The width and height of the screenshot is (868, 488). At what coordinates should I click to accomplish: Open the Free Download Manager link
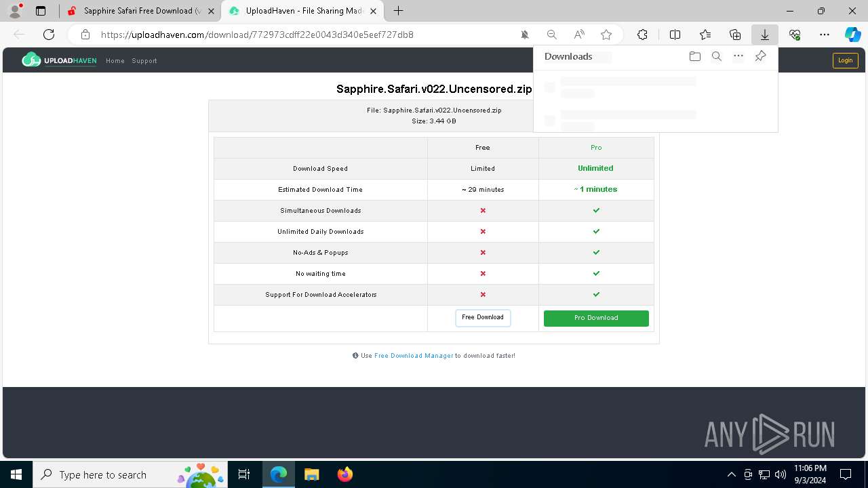point(414,356)
